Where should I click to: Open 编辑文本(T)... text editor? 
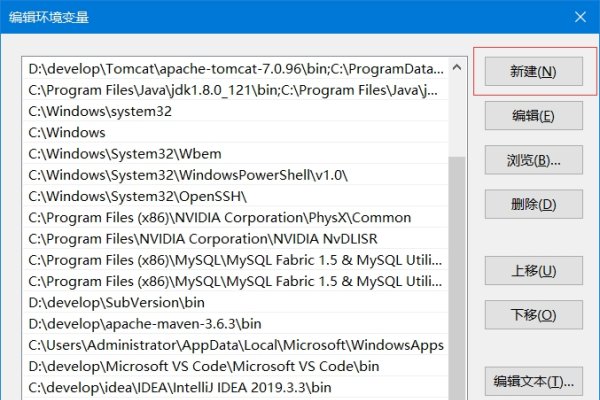click(x=533, y=381)
